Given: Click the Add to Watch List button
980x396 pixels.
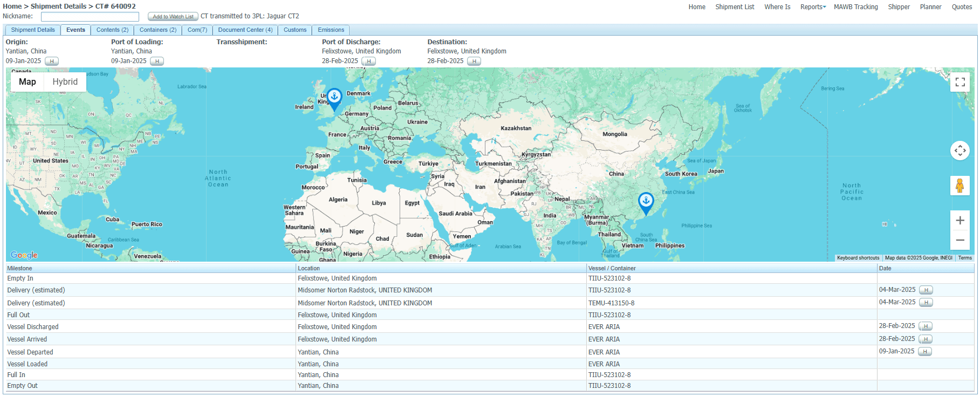Looking at the screenshot, I should coord(173,17).
